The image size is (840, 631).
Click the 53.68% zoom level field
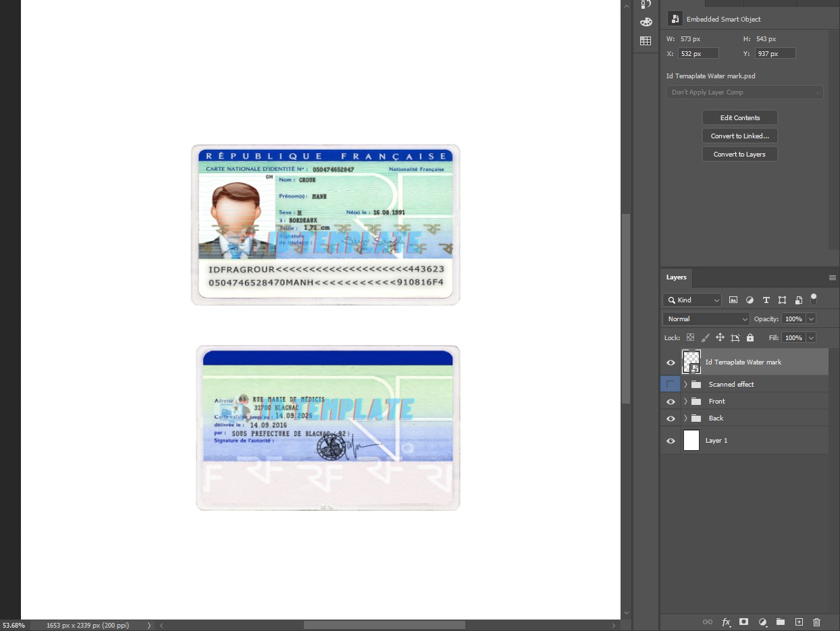14,626
